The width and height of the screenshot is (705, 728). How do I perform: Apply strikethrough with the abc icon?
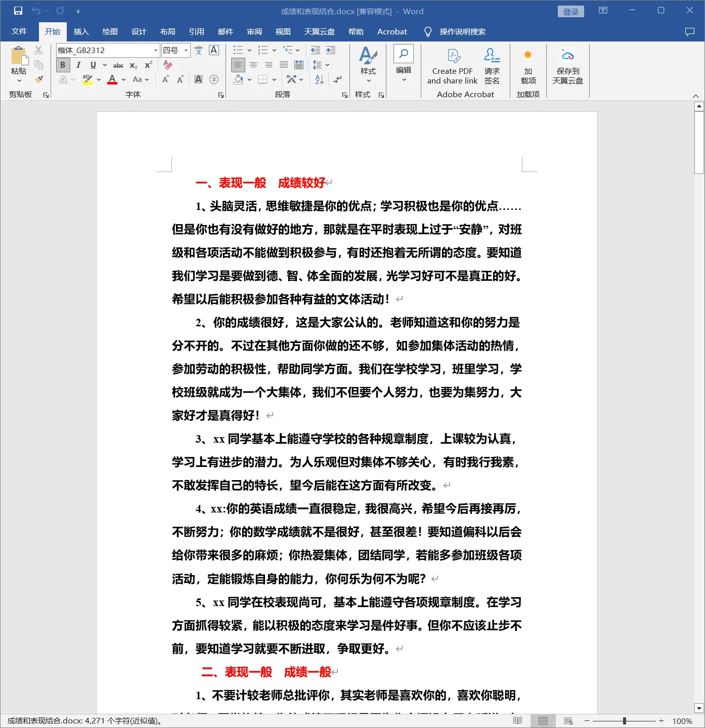(118, 65)
